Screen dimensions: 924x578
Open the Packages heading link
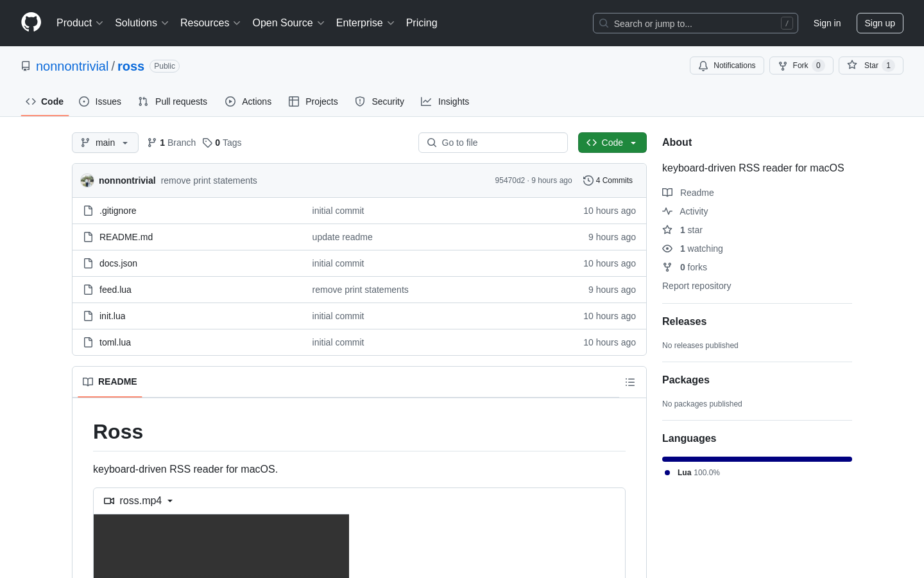point(685,380)
